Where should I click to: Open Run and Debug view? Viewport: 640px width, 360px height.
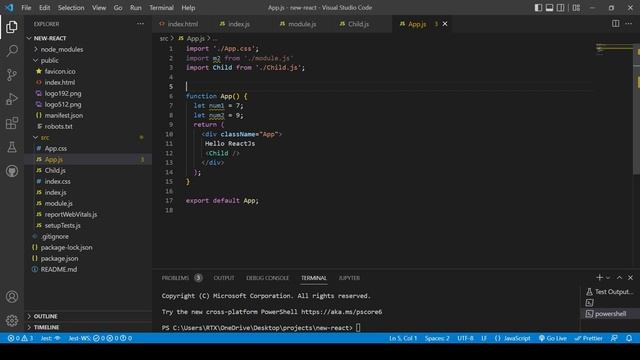click(12, 99)
